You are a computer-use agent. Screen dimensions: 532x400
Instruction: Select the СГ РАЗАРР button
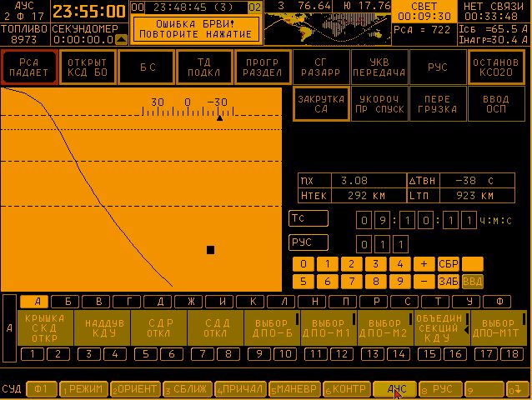[321, 67]
